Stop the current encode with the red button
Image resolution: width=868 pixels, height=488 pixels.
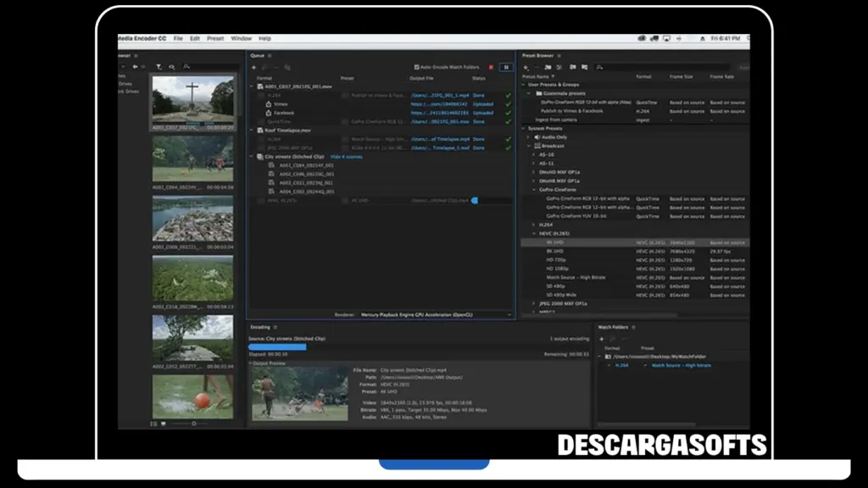pos(490,67)
